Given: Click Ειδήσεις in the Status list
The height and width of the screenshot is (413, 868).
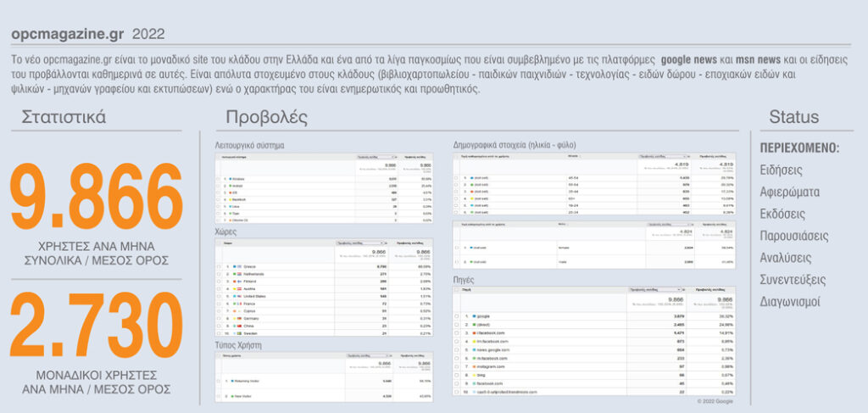Looking at the screenshot, I should coord(781,170).
